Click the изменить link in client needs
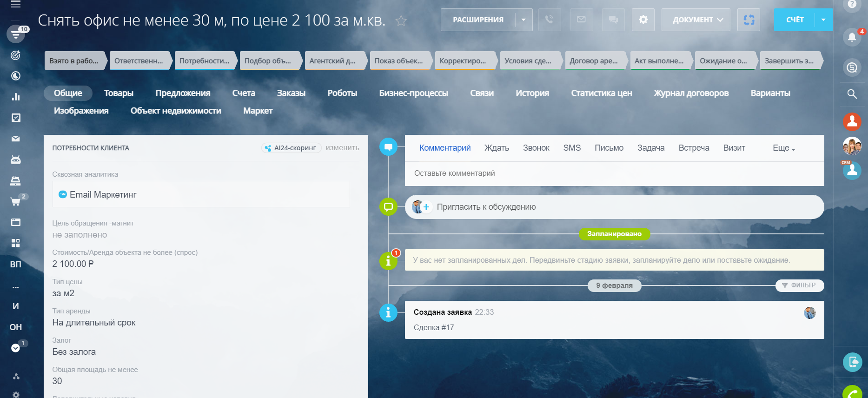This screenshot has height=398, width=868. pos(342,148)
